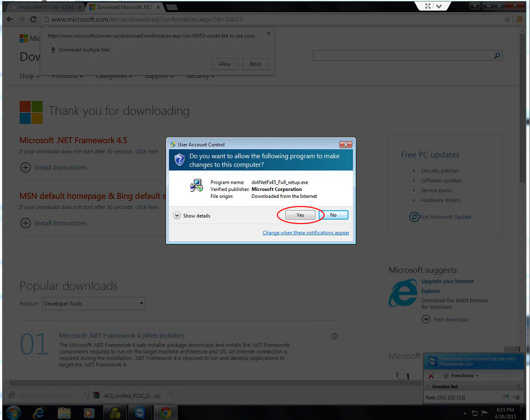Toggle the remote session fullscreen icon
This screenshot has width=530, height=420.
coord(428,6)
